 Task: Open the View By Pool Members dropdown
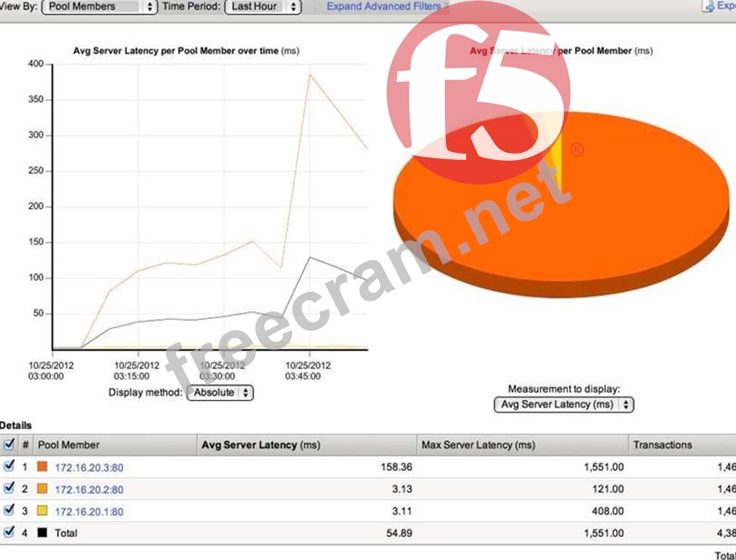[99, 6]
